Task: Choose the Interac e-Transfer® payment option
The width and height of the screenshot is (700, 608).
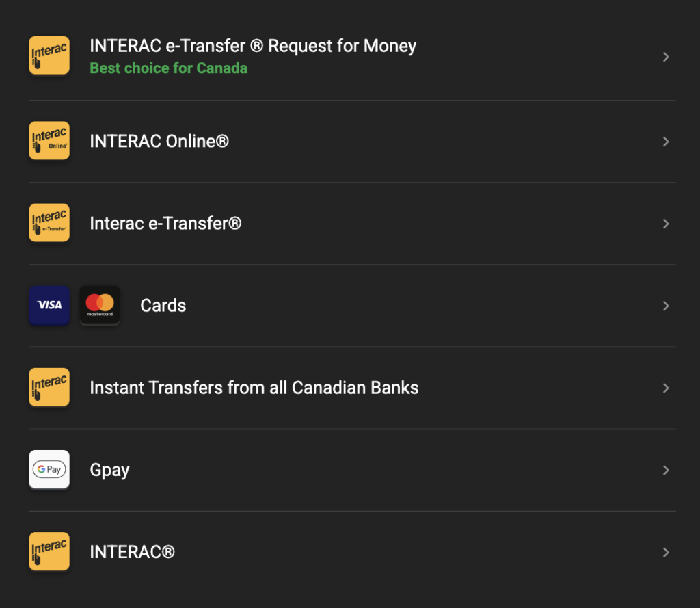Action: (x=165, y=224)
